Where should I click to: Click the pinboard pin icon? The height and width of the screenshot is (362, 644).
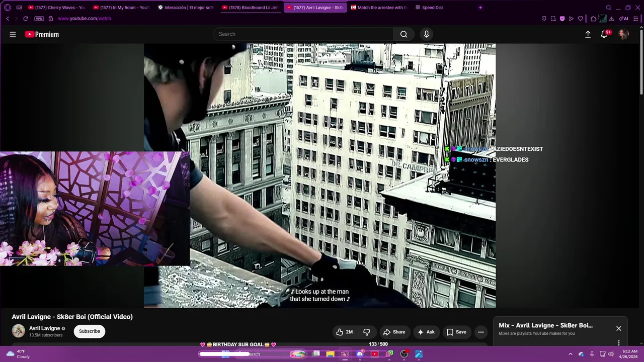544,19
